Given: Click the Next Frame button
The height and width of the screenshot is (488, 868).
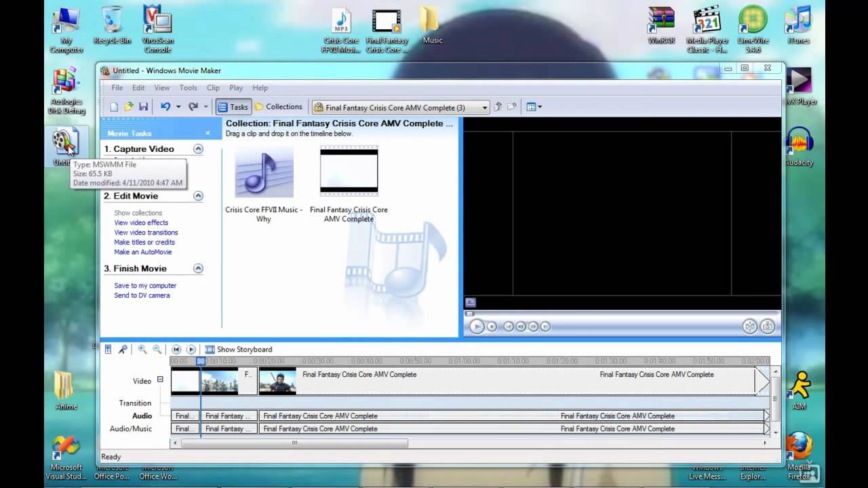Looking at the screenshot, I should point(533,327).
